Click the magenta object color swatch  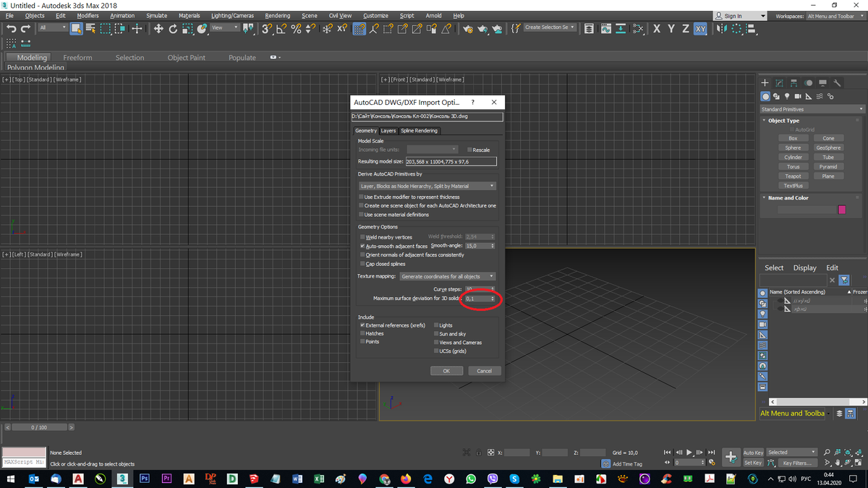tap(842, 210)
